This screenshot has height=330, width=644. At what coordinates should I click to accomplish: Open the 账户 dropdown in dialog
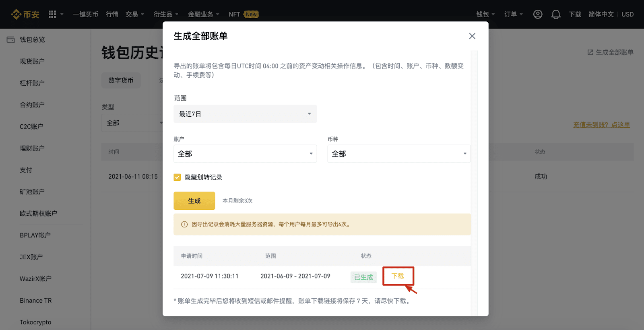tap(245, 154)
